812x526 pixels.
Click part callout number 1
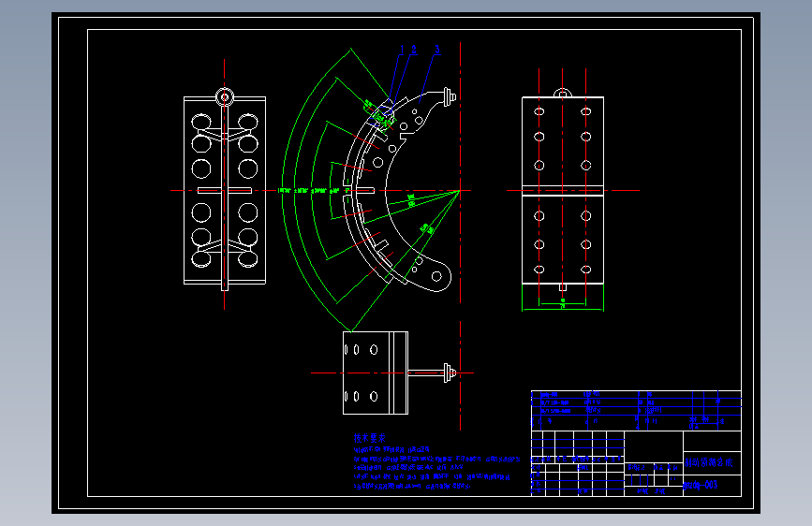click(x=402, y=50)
